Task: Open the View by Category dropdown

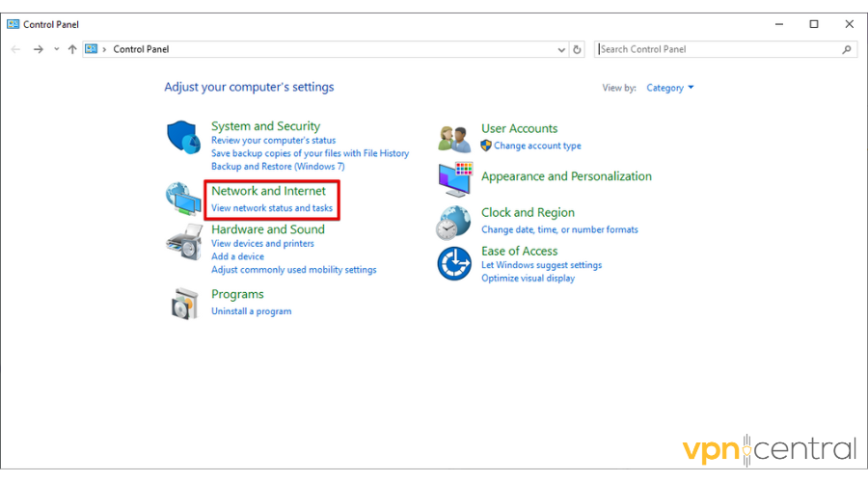Action: [669, 88]
